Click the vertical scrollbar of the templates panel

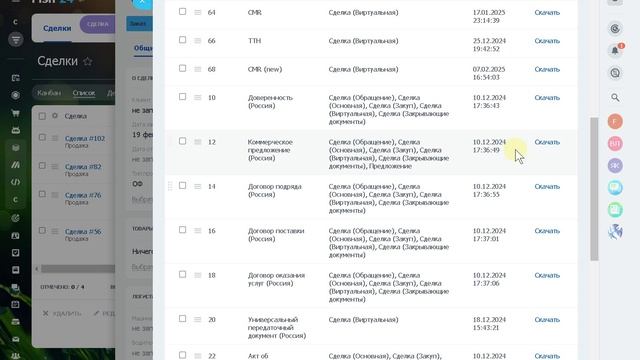pos(594,189)
